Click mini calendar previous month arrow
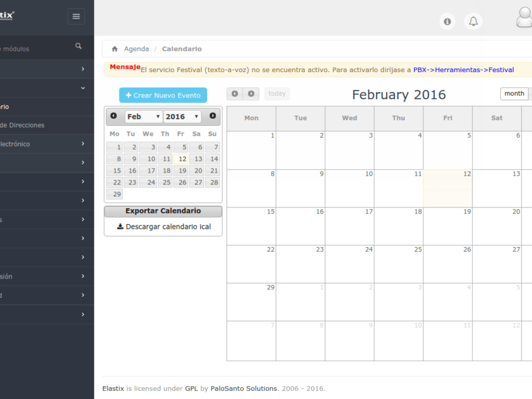 coord(113,116)
